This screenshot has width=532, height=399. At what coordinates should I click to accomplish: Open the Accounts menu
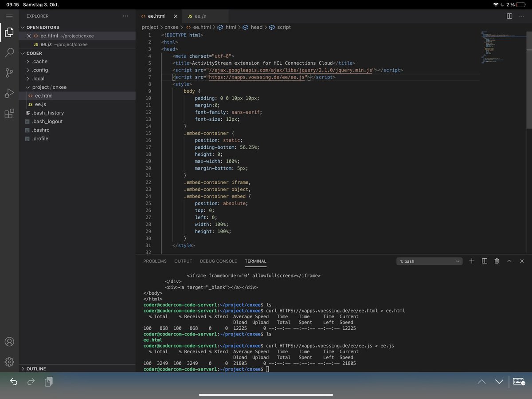click(9, 342)
